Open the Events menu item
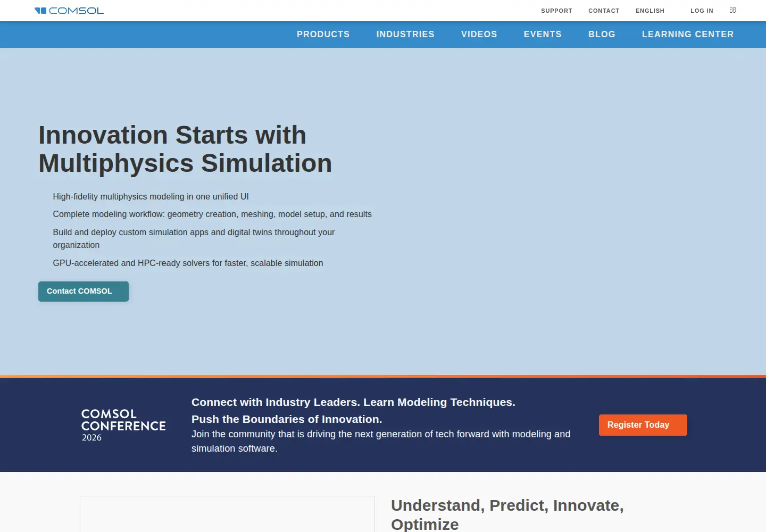 point(543,34)
